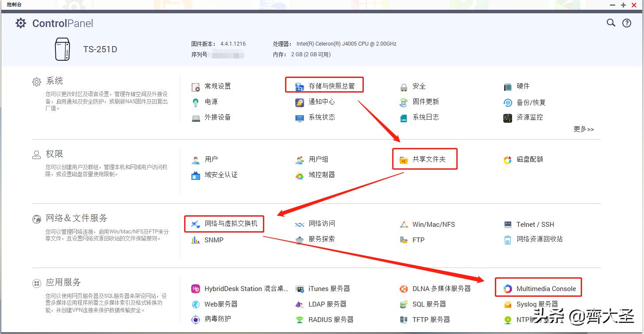Select the Privileges (权限) category heading
The width and height of the screenshot is (644, 334).
point(54,154)
